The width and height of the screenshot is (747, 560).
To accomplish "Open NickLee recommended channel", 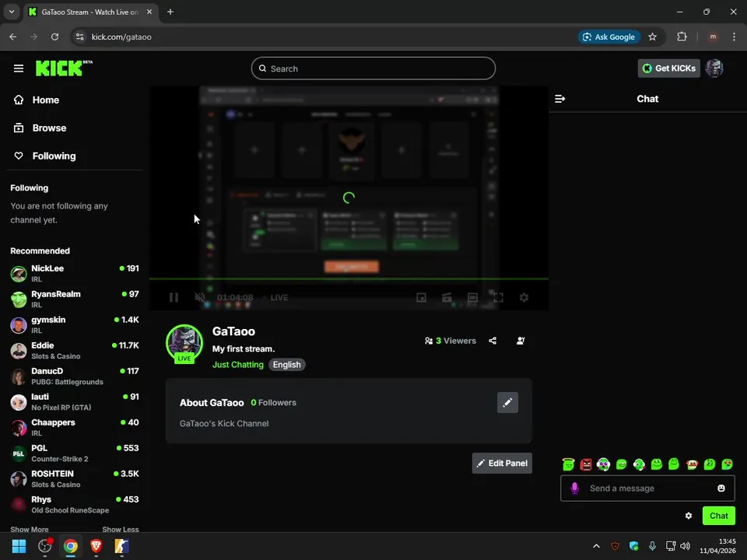I will pyautogui.click(x=75, y=273).
